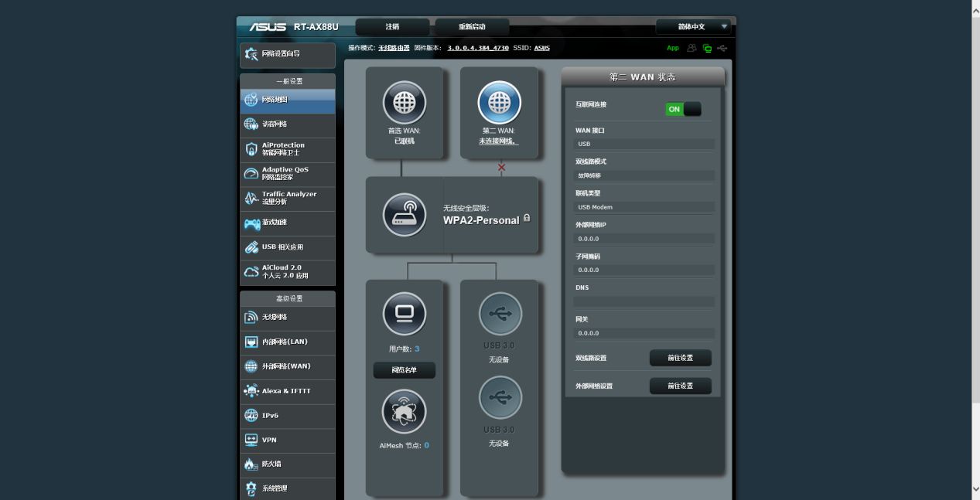Click the 联机类型 USB Modem value
Screen dimensions: 980x500
pos(644,207)
